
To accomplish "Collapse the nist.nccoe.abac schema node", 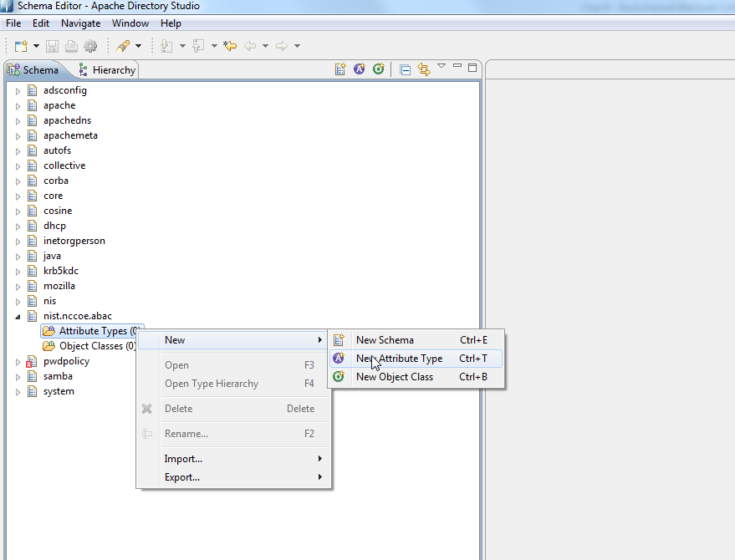I will click(x=18, y=317).
